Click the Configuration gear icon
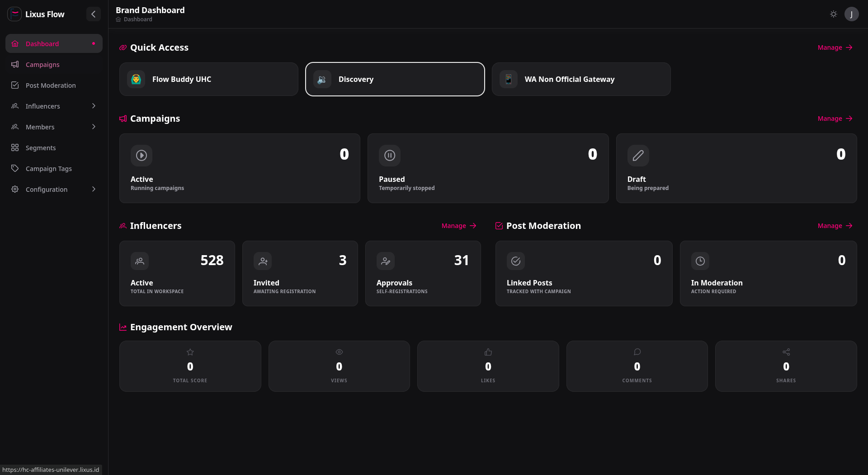868x475 pixels. pyautogui.click(x=15, y=189)
